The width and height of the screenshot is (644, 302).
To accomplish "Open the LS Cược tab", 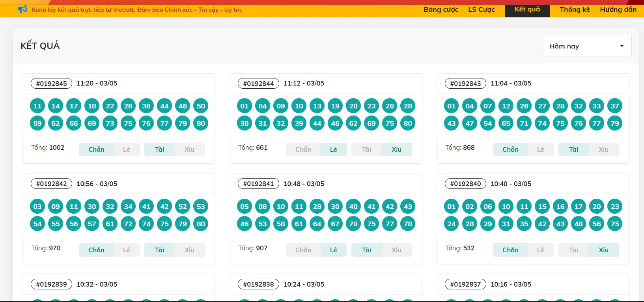I will 482,9.
